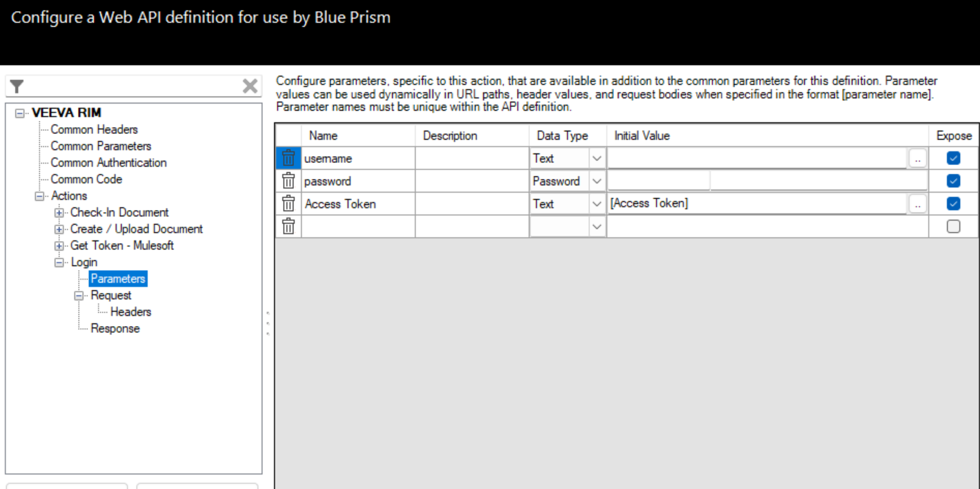The image size is (980, 489).
Task: Select Request under Login
Action: coord(110,295)
